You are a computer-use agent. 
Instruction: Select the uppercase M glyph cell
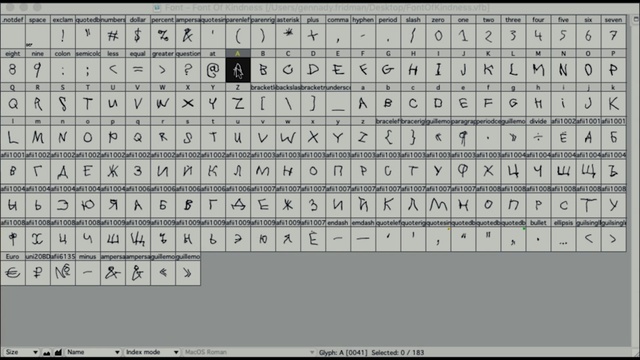[x=538, y=66]
